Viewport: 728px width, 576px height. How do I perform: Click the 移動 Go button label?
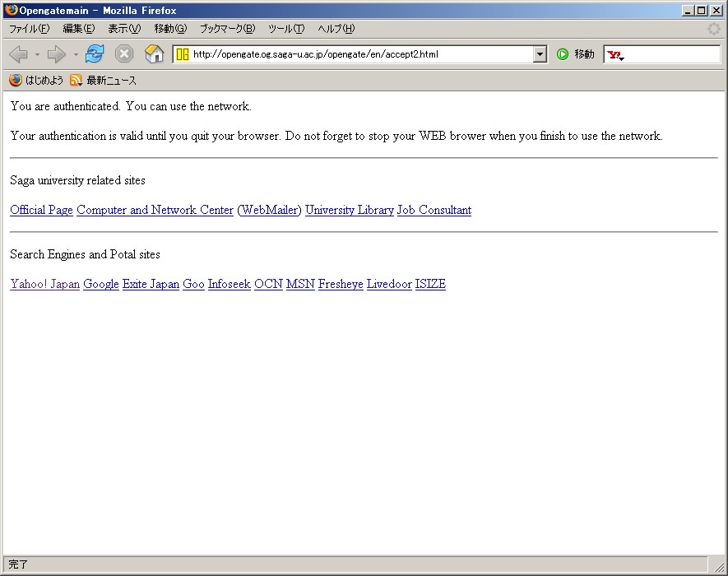584,54
